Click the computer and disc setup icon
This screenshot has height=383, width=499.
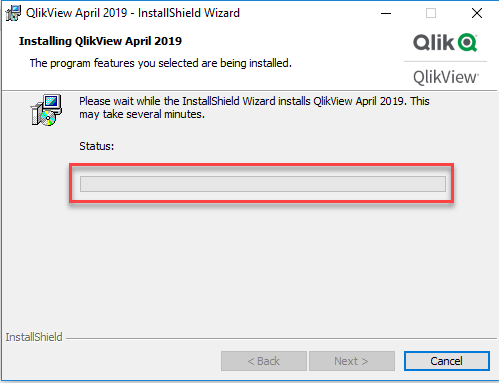click(46, 110)
